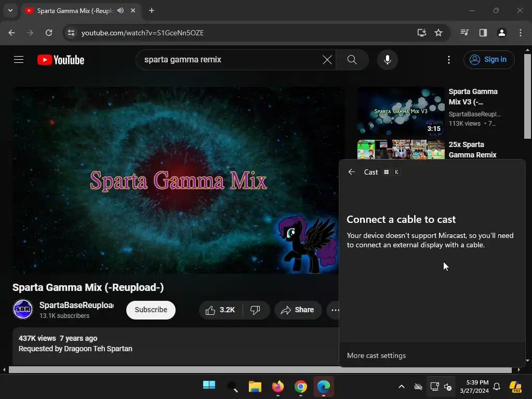Open the notification bell in the taskbar

coord(497,387)
